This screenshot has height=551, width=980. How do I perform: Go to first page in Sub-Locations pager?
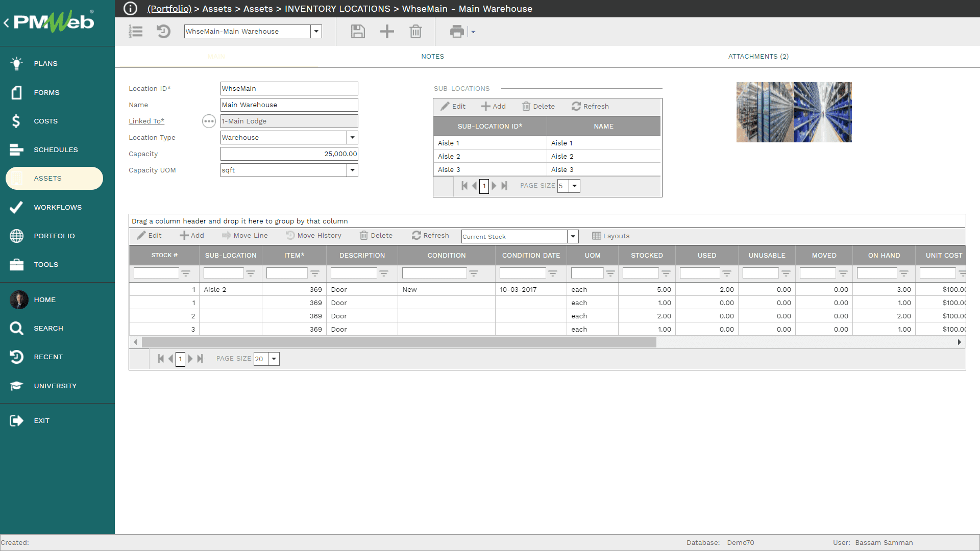pos(464,186)
